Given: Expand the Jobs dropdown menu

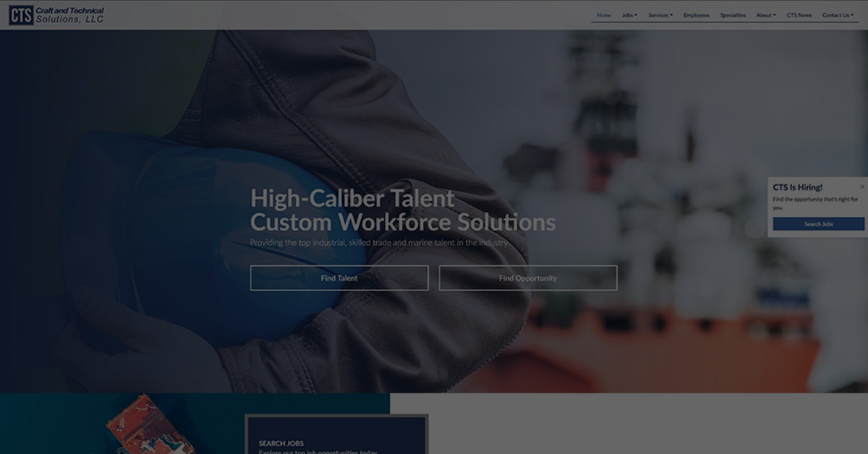Looking at the screenshot, I should 629,15.
